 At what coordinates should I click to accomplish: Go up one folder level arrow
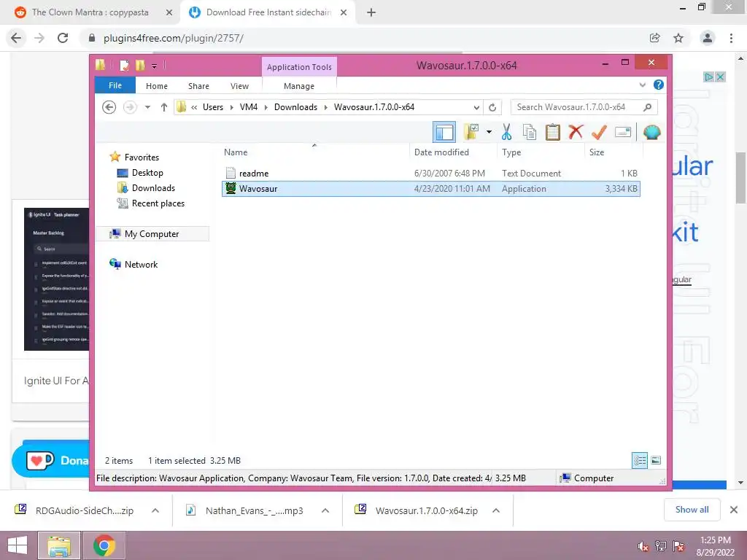coord(164,107)
